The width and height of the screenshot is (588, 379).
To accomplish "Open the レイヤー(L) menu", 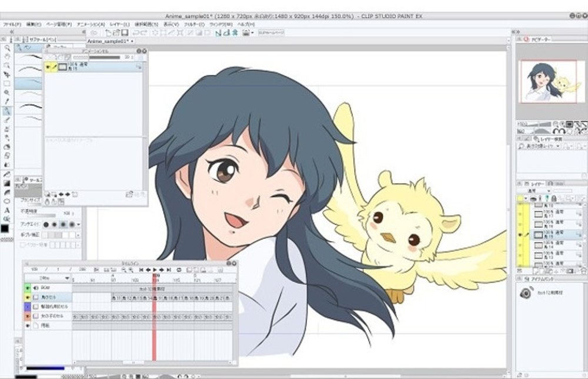I will click(x=119, y=24).
